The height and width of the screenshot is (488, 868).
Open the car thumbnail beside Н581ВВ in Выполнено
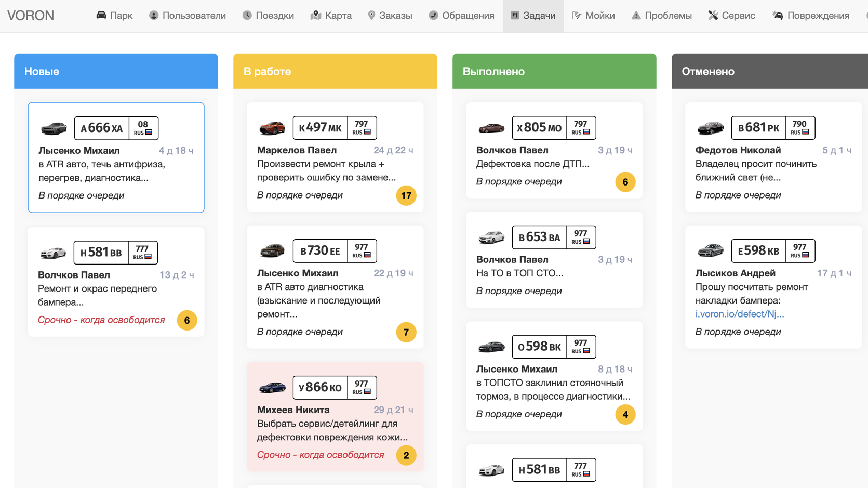491,470
